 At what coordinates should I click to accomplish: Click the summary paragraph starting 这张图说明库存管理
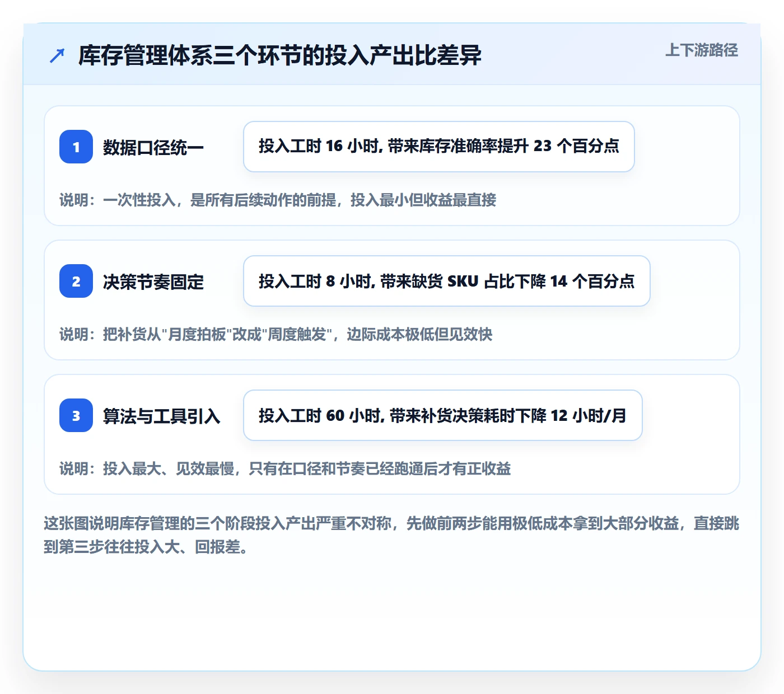(391, 535)
